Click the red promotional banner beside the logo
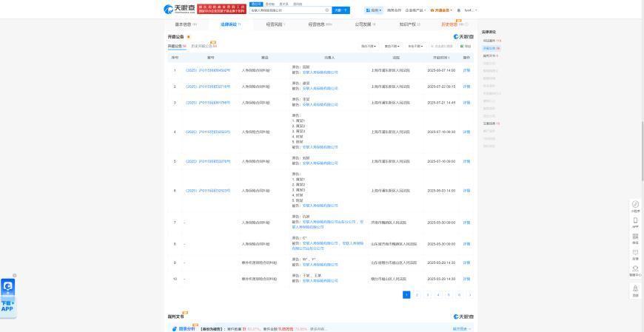The height and width of the screenshot is (332, 644). click(222, 9)
